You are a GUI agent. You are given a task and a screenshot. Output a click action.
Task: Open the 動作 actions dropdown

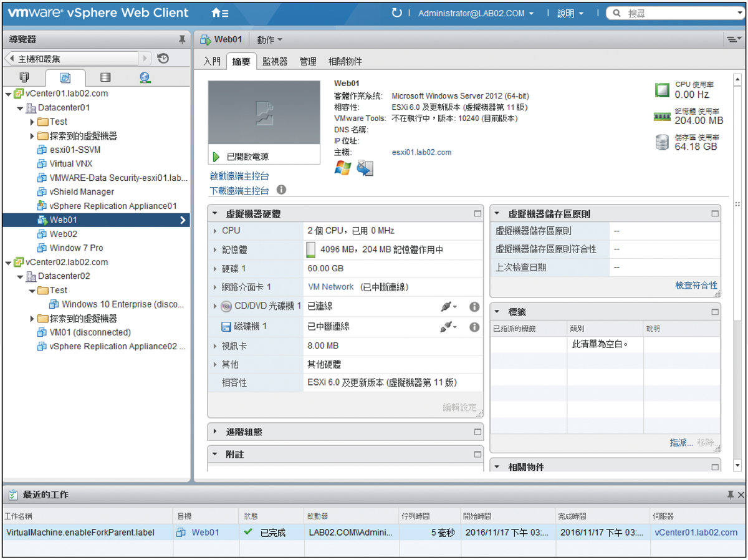(269, 39)
